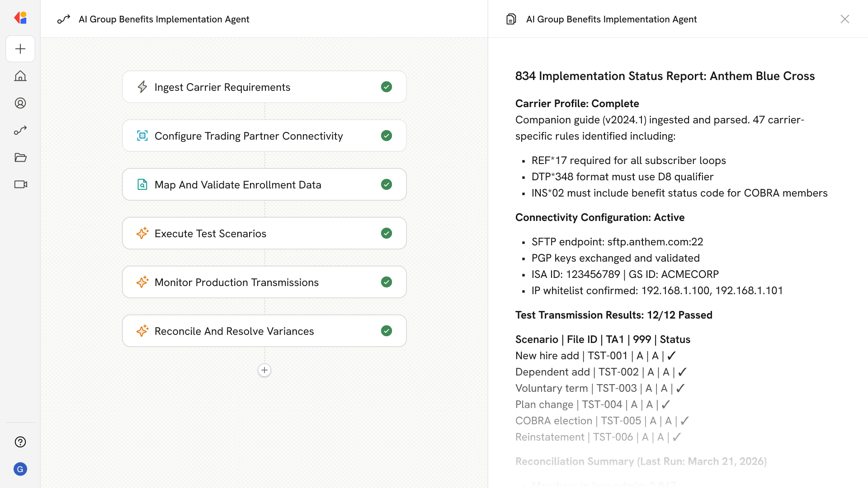
Task: Open the user profile circle icon
Action: pos(20,103)
